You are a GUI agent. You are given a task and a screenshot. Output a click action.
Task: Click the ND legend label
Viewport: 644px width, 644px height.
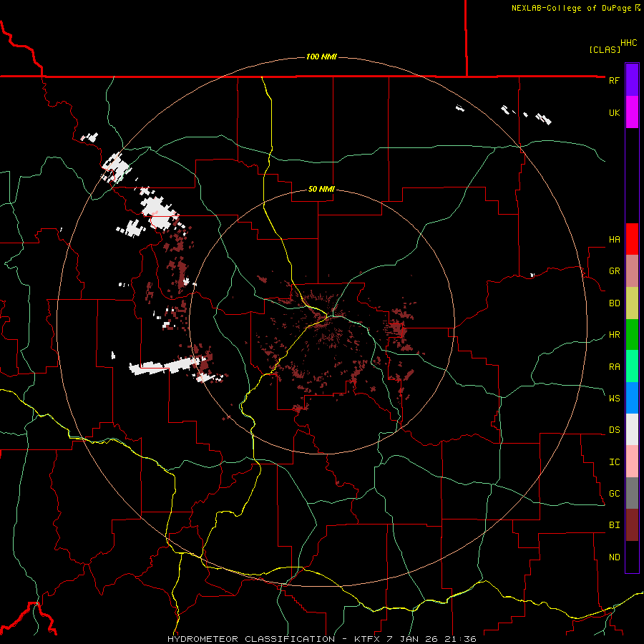pyautogui.click(x=614, y=557)
